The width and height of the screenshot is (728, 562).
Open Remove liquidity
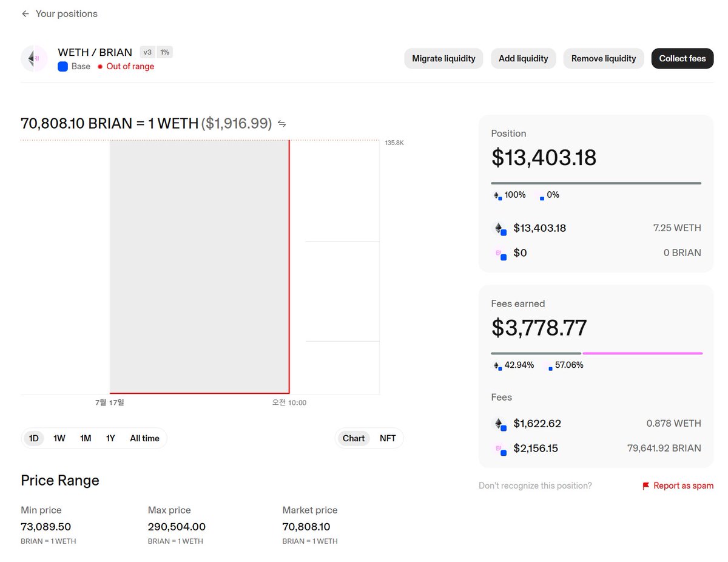click(x=604, y=58)
